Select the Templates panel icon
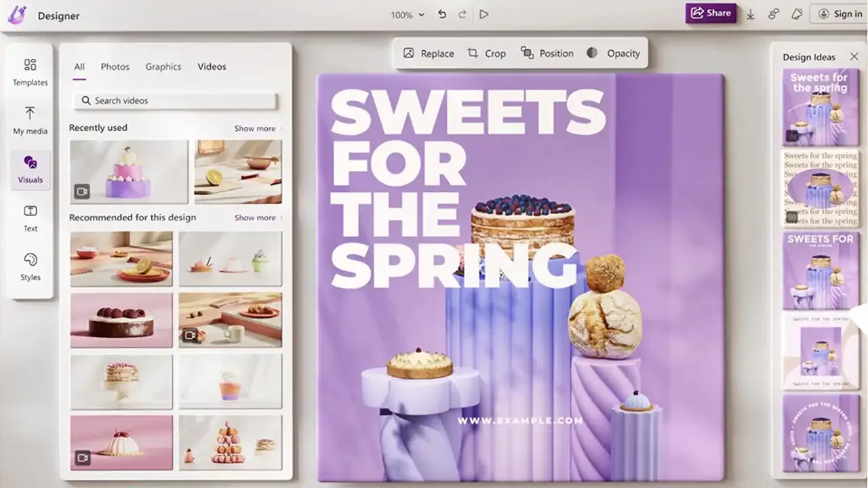Image resolution: width=868 pixels, height=488 pixels. click(30, 72)
